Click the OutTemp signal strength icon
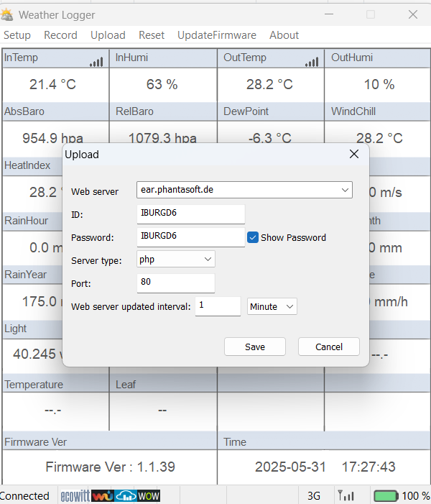Screen dimensions: 431x504 [312, 62]
